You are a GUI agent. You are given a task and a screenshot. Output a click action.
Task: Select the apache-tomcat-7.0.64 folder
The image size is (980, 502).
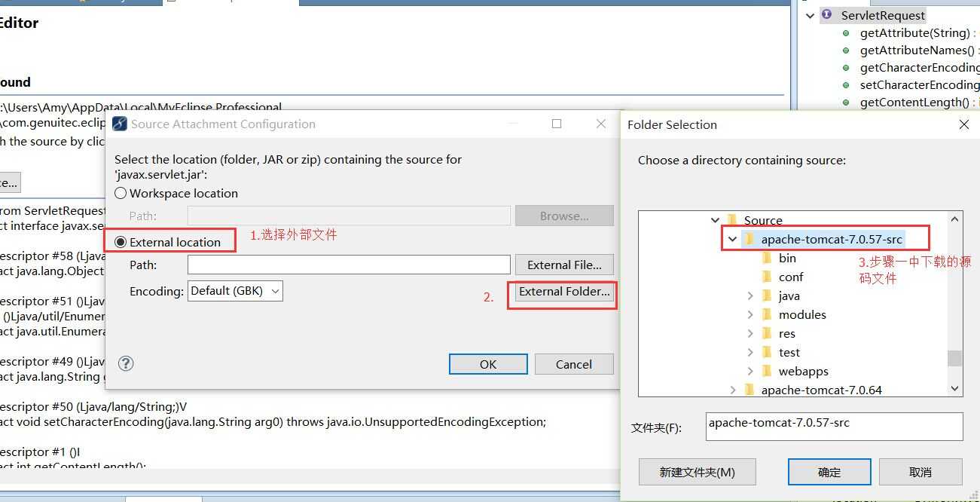coord(822,390)
